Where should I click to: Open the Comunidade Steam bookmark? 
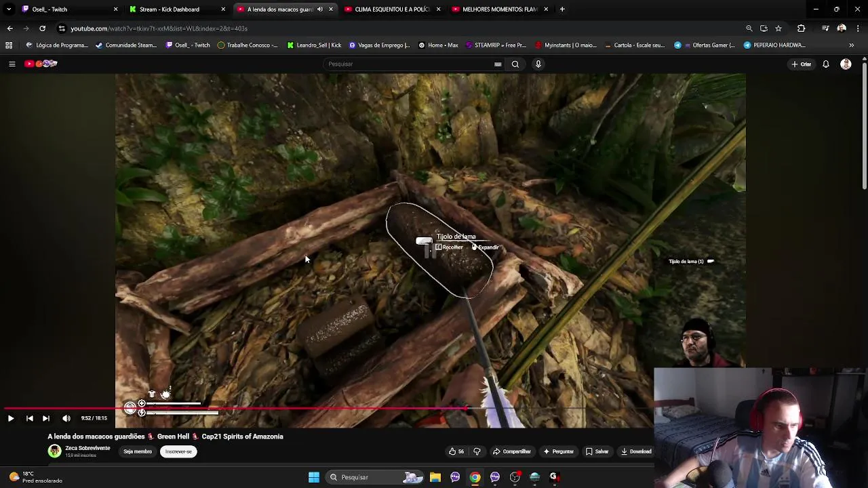point(126,45)
